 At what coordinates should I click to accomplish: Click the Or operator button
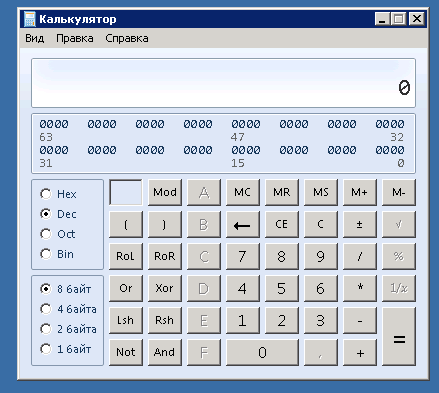(x=126, y=288)
